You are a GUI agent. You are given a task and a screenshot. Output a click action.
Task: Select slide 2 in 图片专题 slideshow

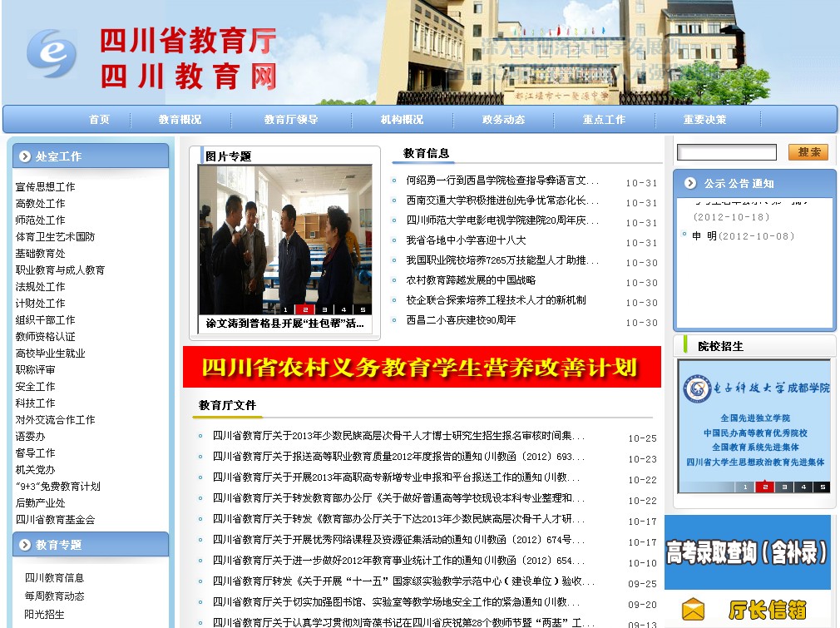(305, 309)
